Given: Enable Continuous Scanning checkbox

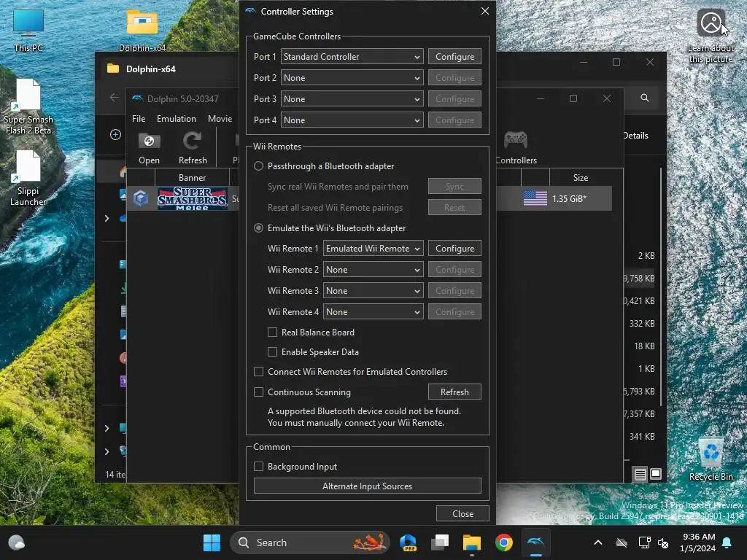Looking at the screenshot, I should (x=259, y=392).
